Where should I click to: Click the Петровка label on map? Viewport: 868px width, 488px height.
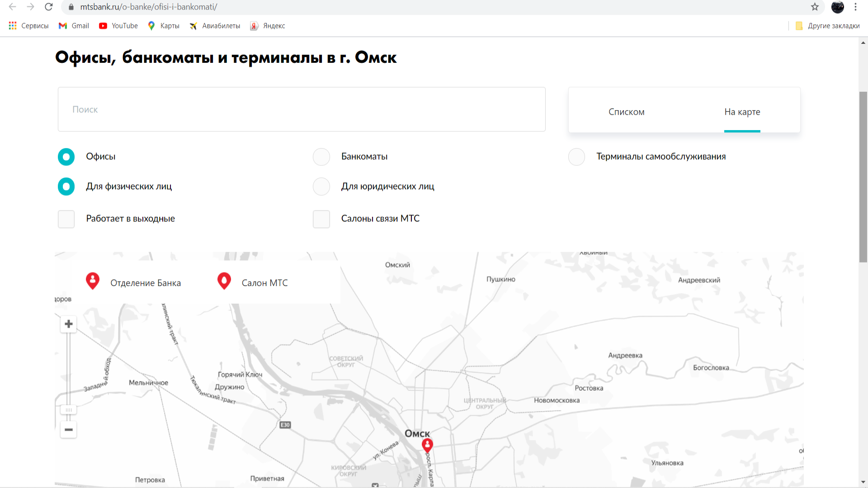tap(150, 480)
